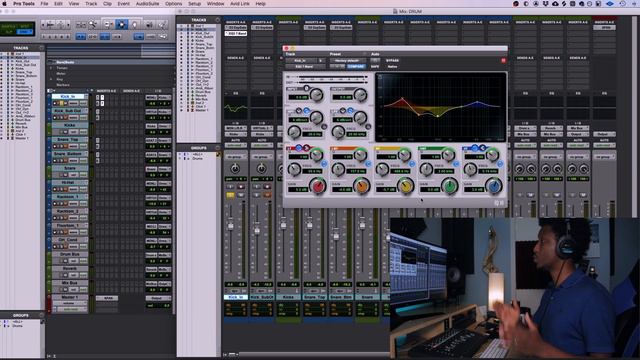Image resolution: width=640 pixels, height=360 pixels.
Task: Select the Trim tool in the toolbar
Action: (x=108, y=25)
